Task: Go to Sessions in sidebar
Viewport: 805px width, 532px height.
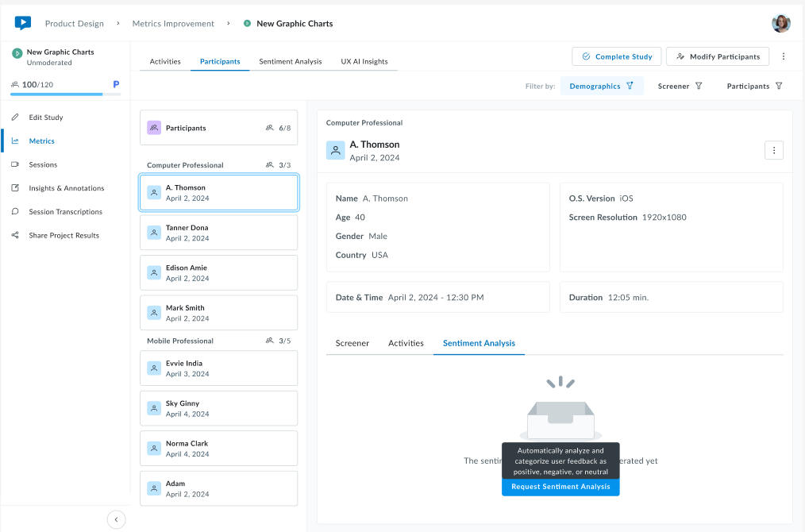Action: (43, 165)
